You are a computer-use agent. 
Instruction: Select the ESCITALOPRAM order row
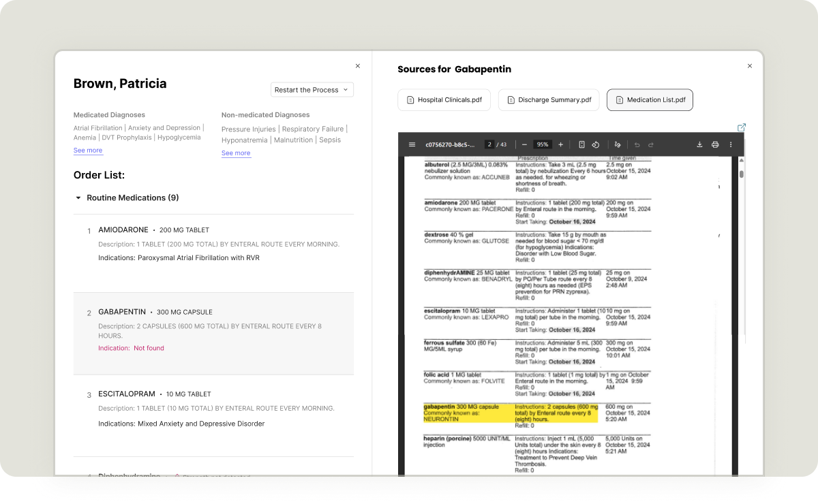pyautogui.click(x=213, y=415)
